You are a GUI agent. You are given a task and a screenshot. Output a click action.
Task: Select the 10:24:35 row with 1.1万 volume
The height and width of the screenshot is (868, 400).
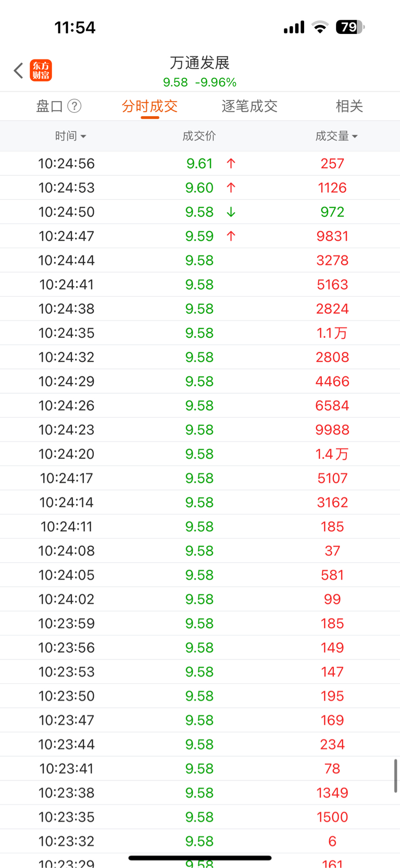click(200, 333)
